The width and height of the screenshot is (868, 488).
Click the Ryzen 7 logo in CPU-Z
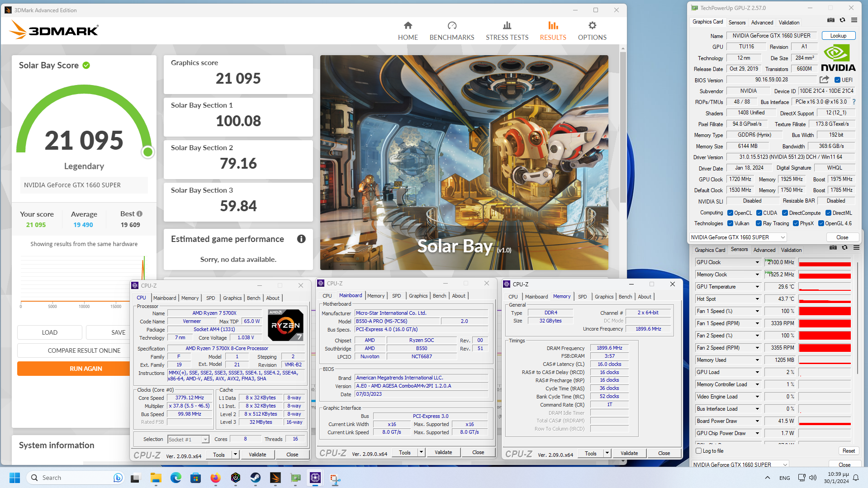285,325
